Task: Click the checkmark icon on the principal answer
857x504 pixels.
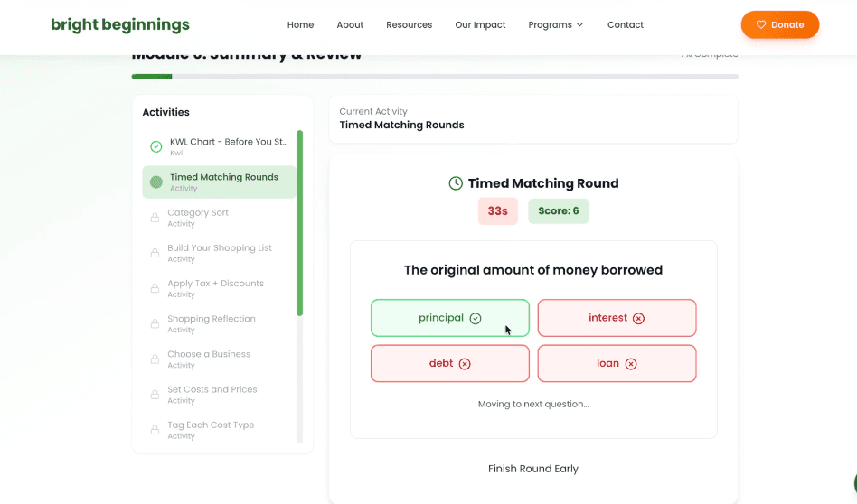Action: tap(476, 318)
